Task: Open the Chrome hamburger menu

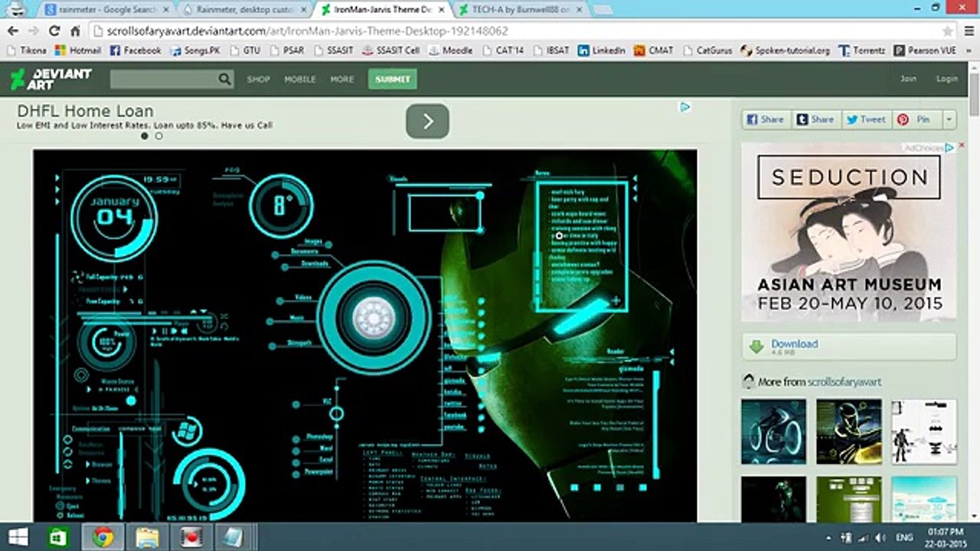Action: pos(968,31)
